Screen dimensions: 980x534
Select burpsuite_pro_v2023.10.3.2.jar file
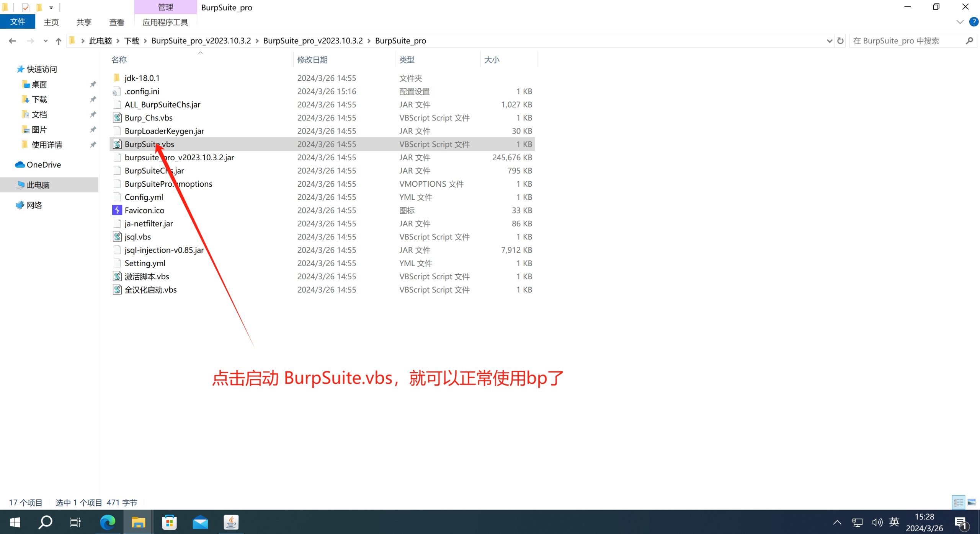[x=179, y=158]
